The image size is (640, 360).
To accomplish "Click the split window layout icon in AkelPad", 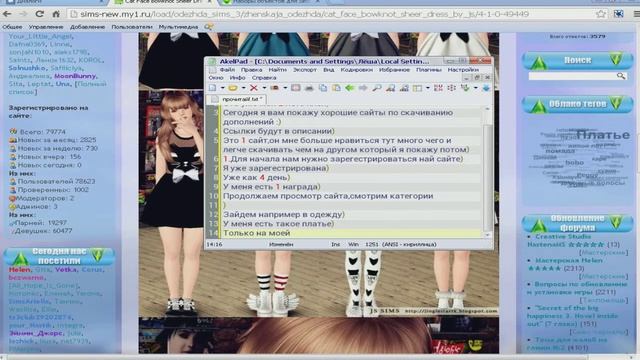I will [x=417, y=88].
